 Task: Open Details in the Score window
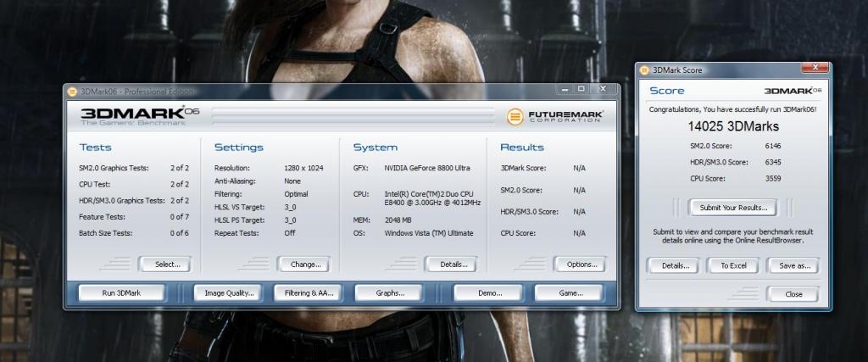click(x=674, y=265)
